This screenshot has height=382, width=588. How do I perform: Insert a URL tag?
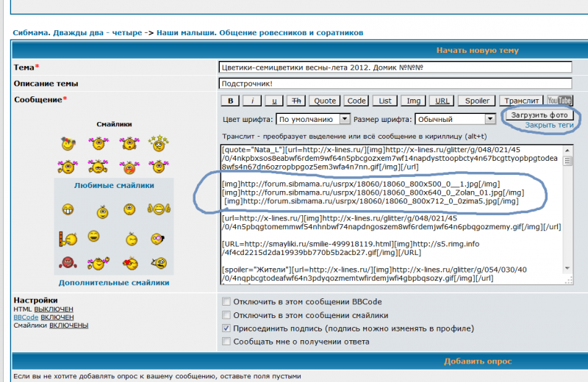442,101
